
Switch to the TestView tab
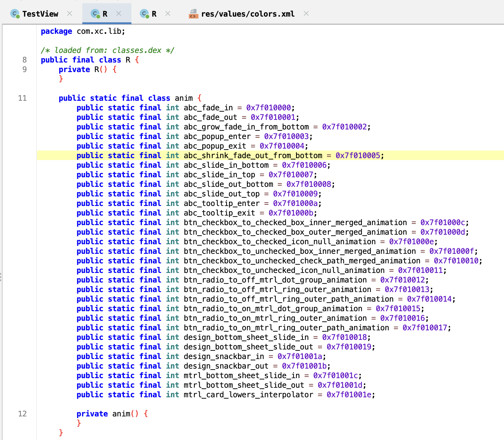40,14
